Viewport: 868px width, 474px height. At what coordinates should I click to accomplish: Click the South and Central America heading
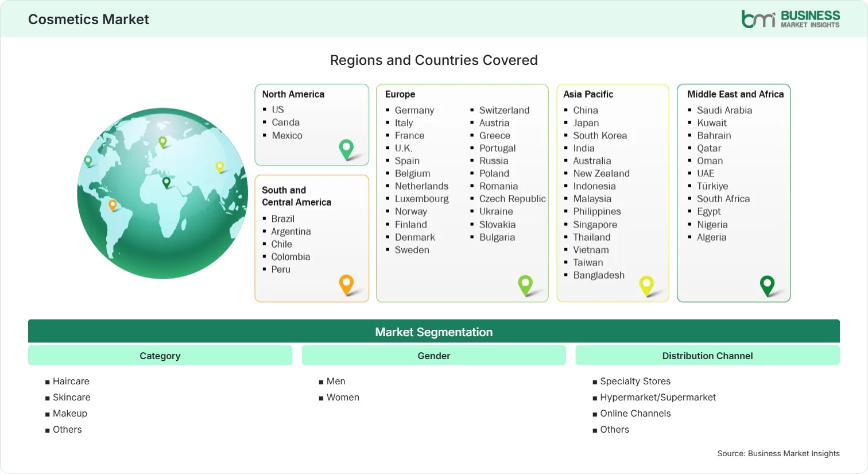[x=297, y=196]
